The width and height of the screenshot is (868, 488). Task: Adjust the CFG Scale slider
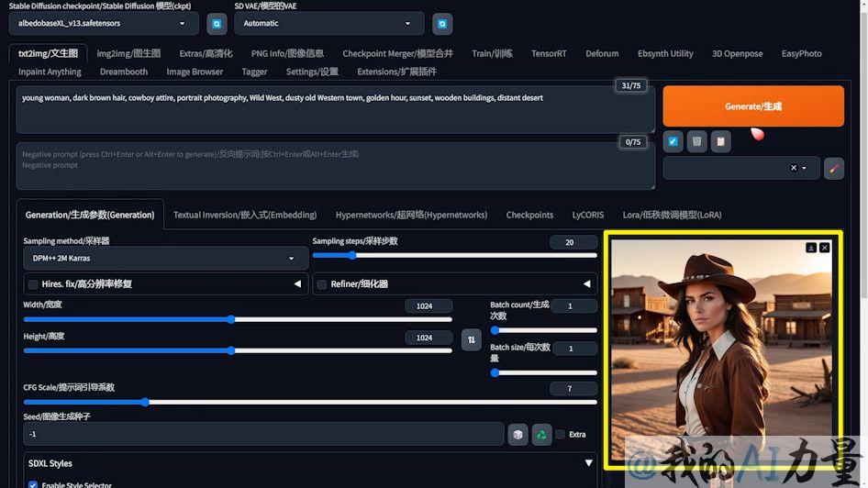click(x=310, y=403)
